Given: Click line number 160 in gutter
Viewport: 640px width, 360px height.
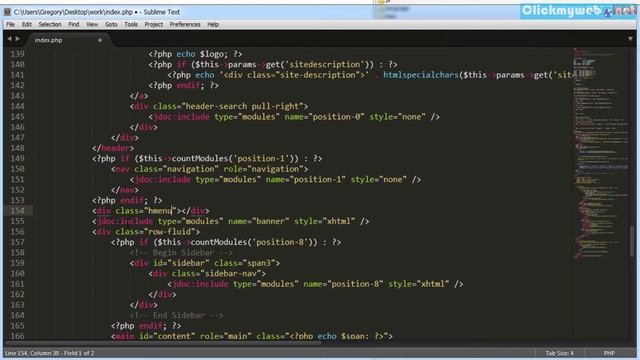Looking at the screenshot, I should click(18, 273).
